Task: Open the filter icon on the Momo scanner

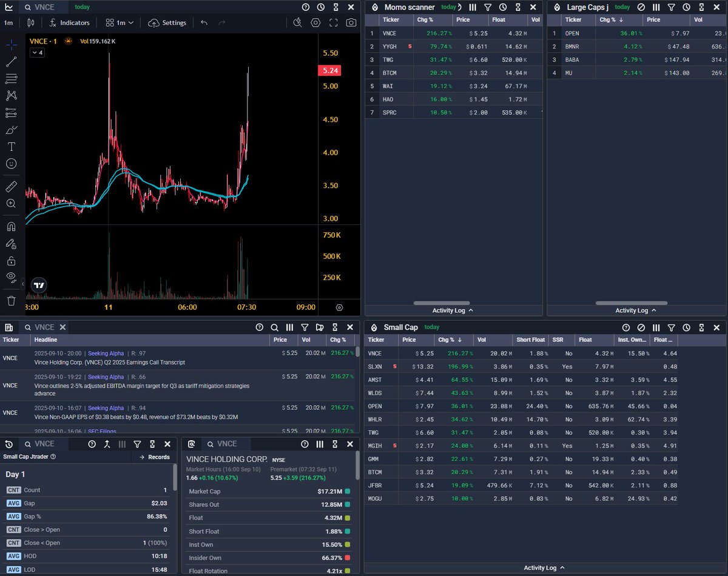Action: point(488,7)
